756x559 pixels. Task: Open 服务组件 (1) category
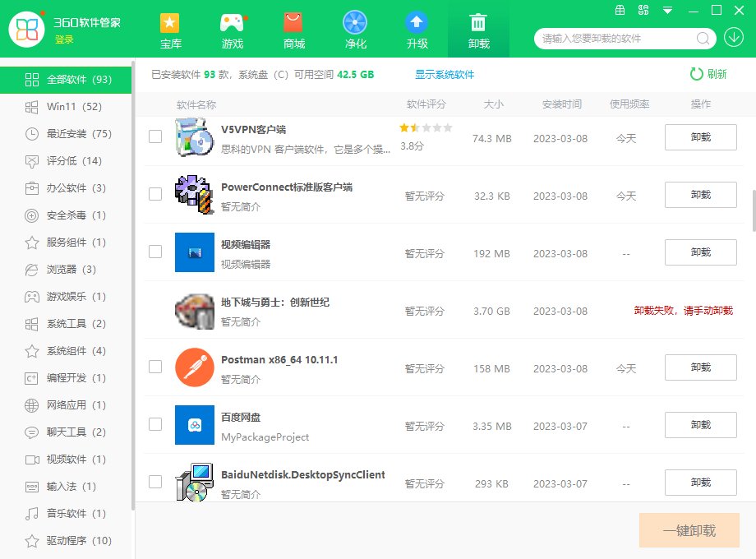pyautogui.click(x=66, y=243)
